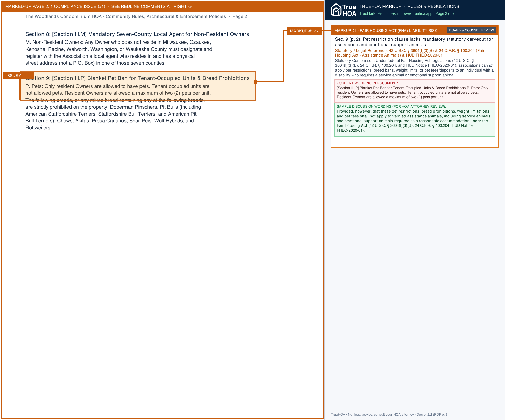Click the 'Sec. 9 (p. 2)' summary sentence
The height and width of the screenshot is (420, 505).
click(414, 42)
